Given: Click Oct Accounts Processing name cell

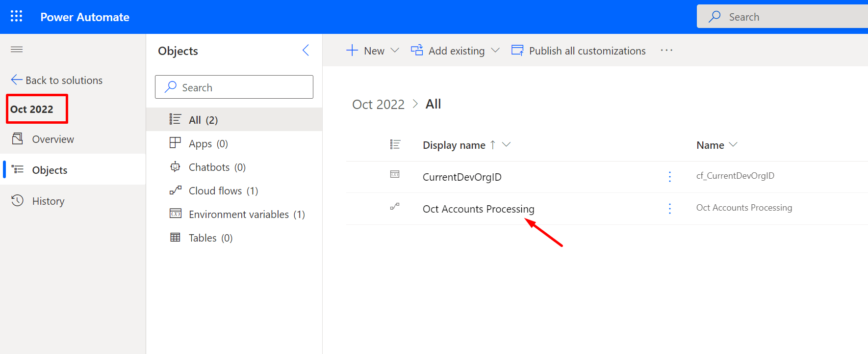Looking at the screenshot, I should 744,208.
